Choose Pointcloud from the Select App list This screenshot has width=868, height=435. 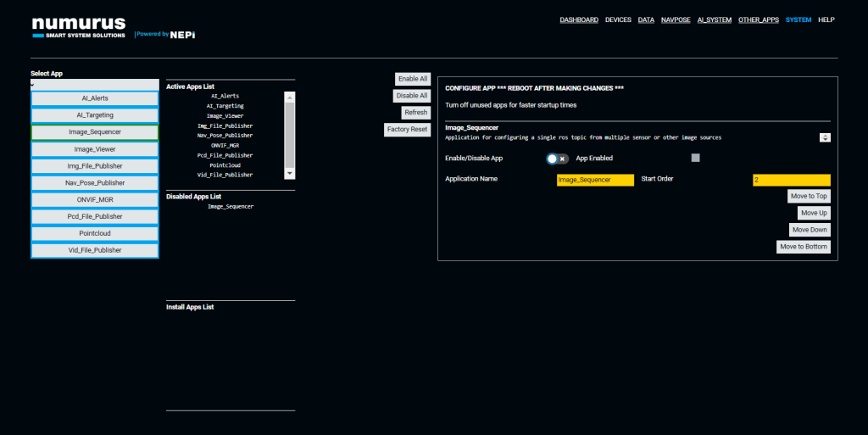point(95,233)
